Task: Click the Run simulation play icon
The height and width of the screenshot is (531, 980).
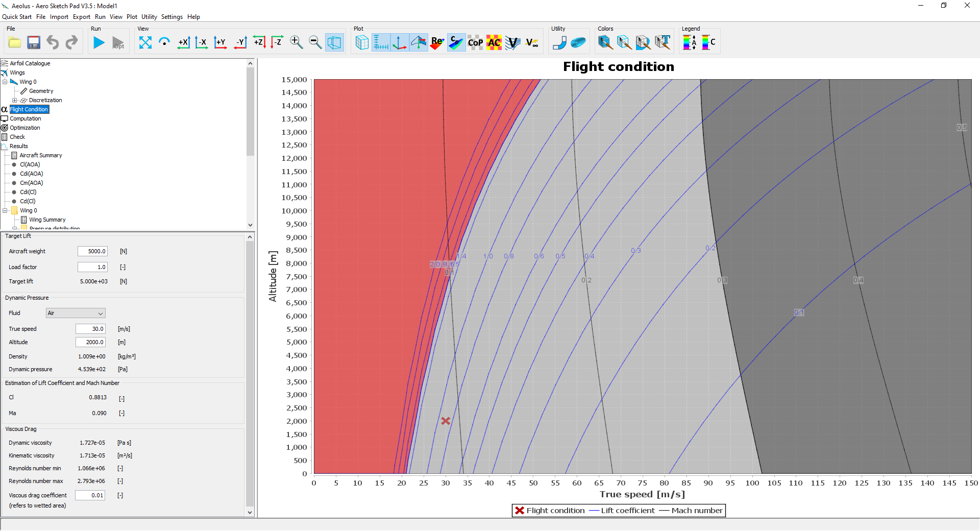Action: pos(99,42)
